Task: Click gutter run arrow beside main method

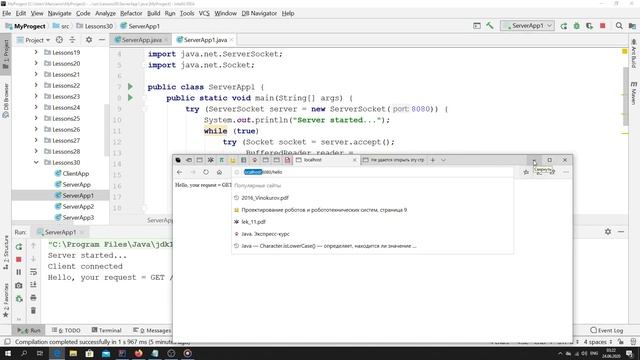Action: (130, 98)
